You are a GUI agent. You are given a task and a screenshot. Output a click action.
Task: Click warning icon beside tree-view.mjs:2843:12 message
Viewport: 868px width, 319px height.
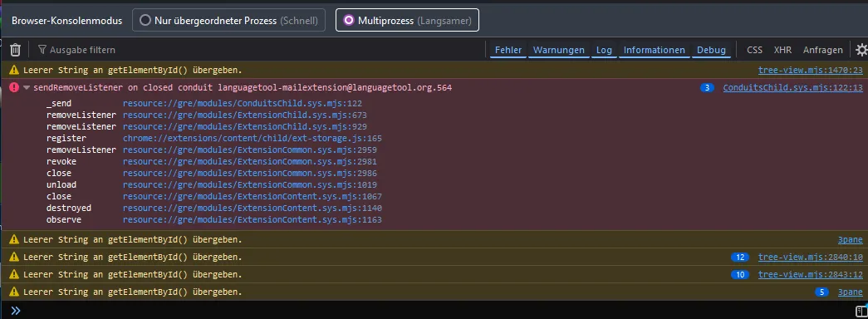point(14,274)
